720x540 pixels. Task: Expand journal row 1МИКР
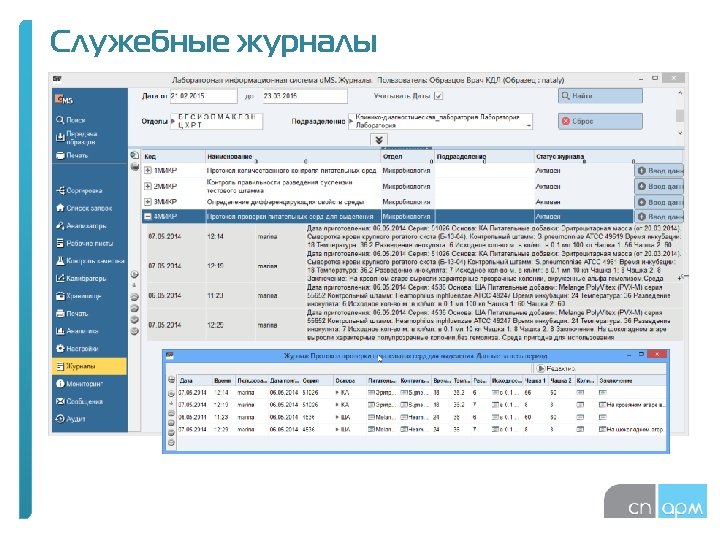(148, 170)
